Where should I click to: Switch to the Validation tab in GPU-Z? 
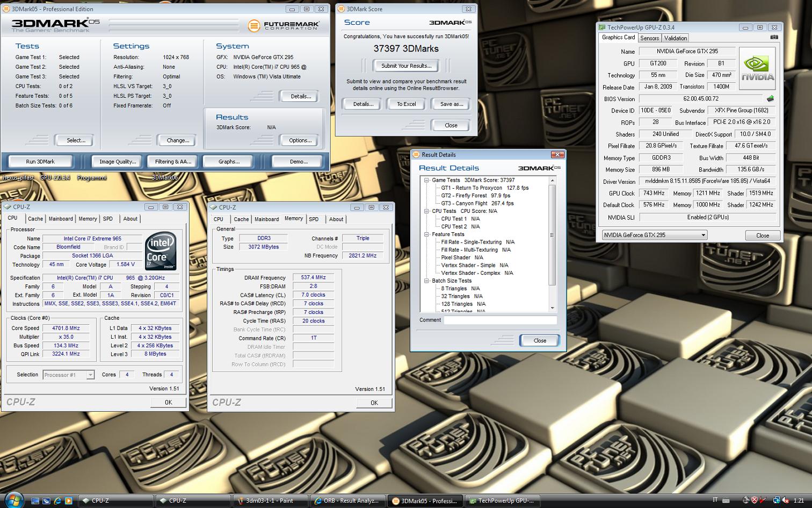pos(675,38)
